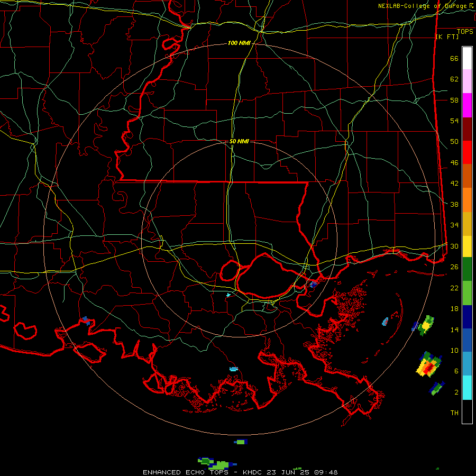
Task: Click the '09:48' time in the caption
Action: click(326, 472)
